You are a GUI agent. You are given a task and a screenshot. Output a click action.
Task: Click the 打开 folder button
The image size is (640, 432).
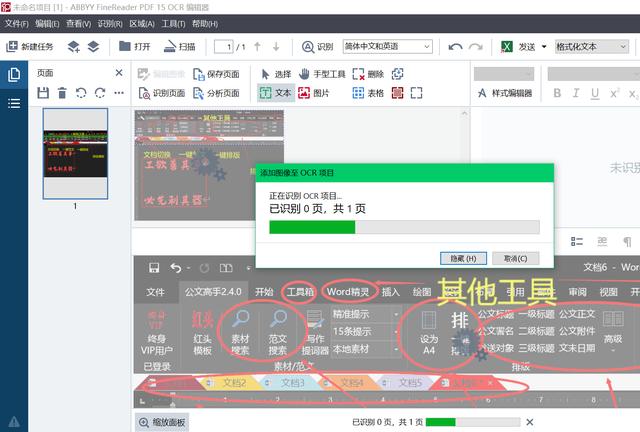click(x=135, y=47)
